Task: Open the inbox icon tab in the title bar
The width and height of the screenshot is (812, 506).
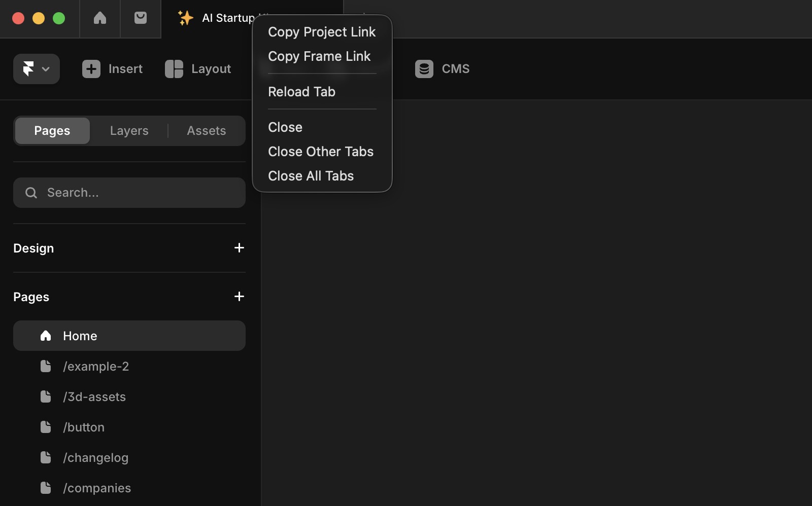Action: 141,18
